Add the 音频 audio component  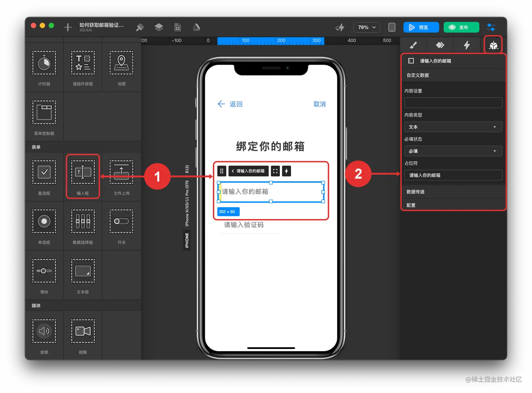[44, 331]
